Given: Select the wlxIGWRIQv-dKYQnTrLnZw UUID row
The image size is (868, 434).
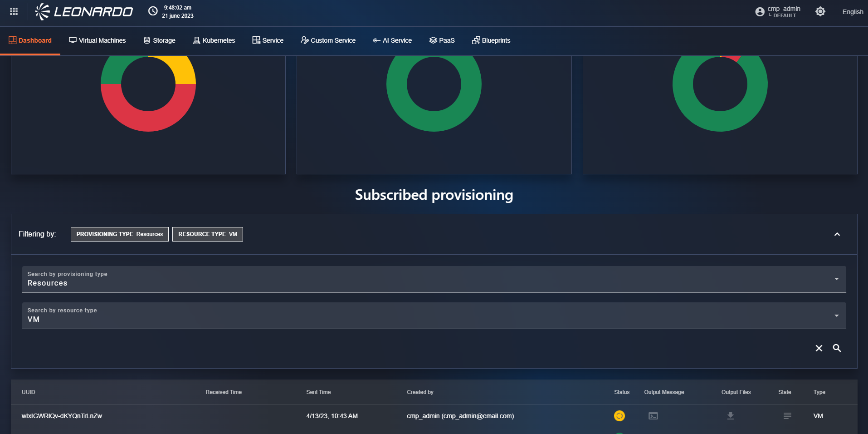Looking at the screenshot, I should (62, 416).
